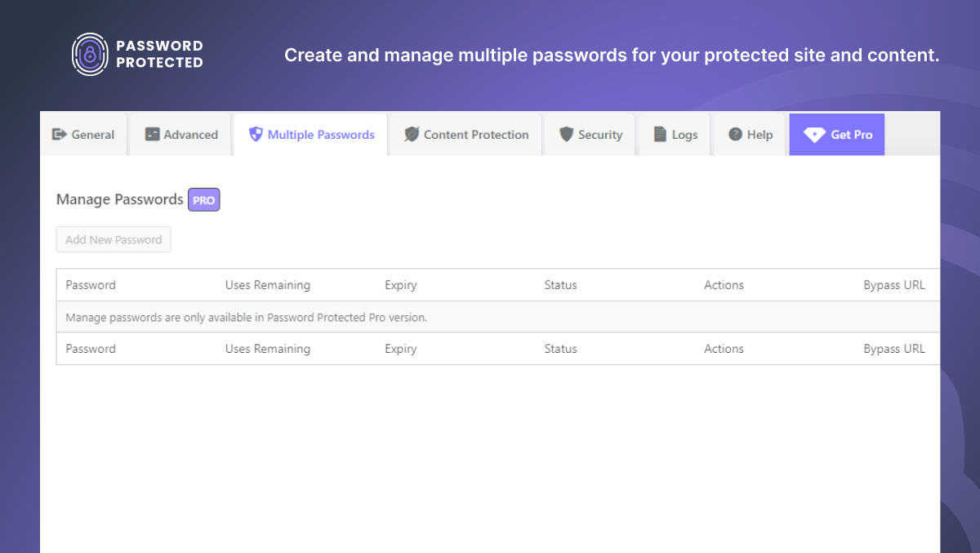Click the bottom Status footer label
This screenshot has height=553, width=980.
pyautogui.click(x=561, y=349)
